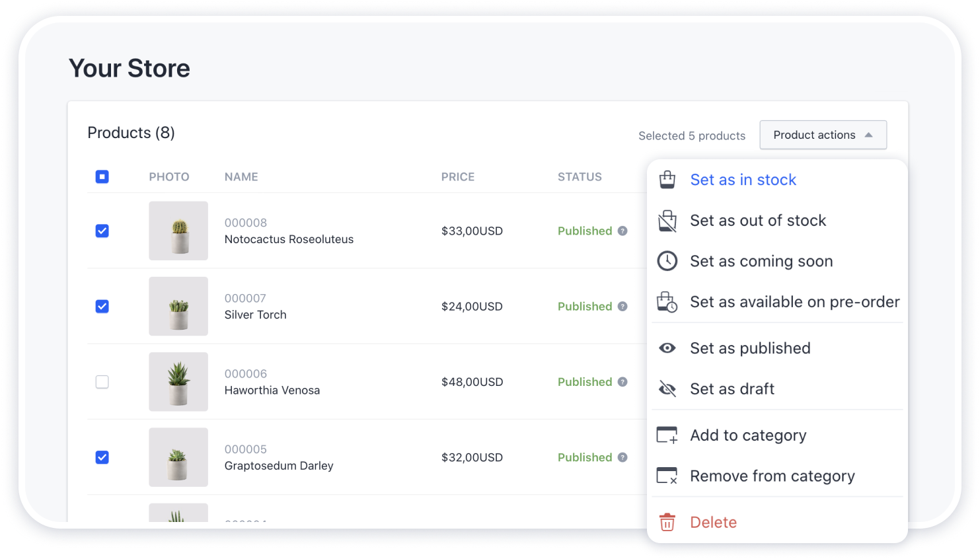Uncheck the Silver Torch product checkbox
The image size is (980, 559).
pyautogui.click(x=102, y=306)
